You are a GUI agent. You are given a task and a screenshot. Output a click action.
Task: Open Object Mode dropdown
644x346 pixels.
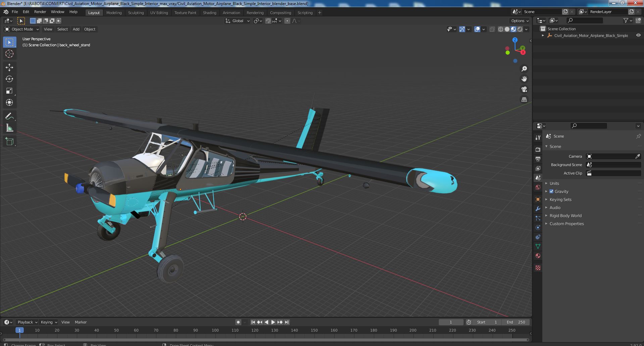(x=22, y=29)
